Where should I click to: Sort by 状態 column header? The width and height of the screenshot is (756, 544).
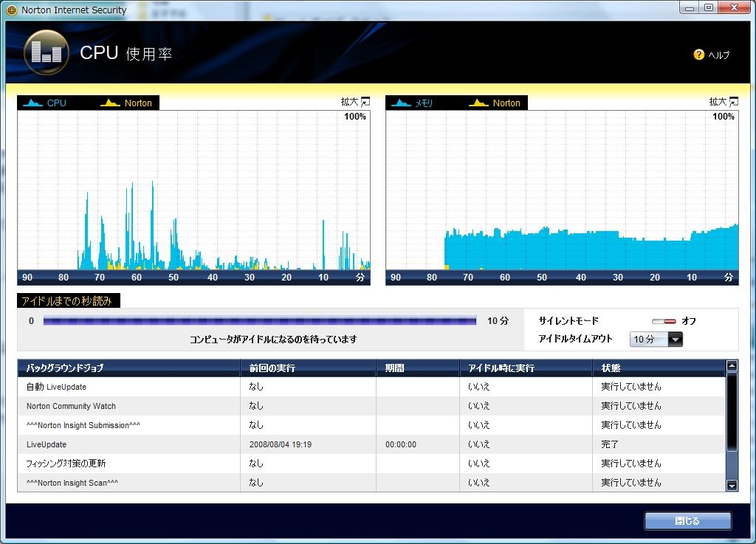(659, 368)
